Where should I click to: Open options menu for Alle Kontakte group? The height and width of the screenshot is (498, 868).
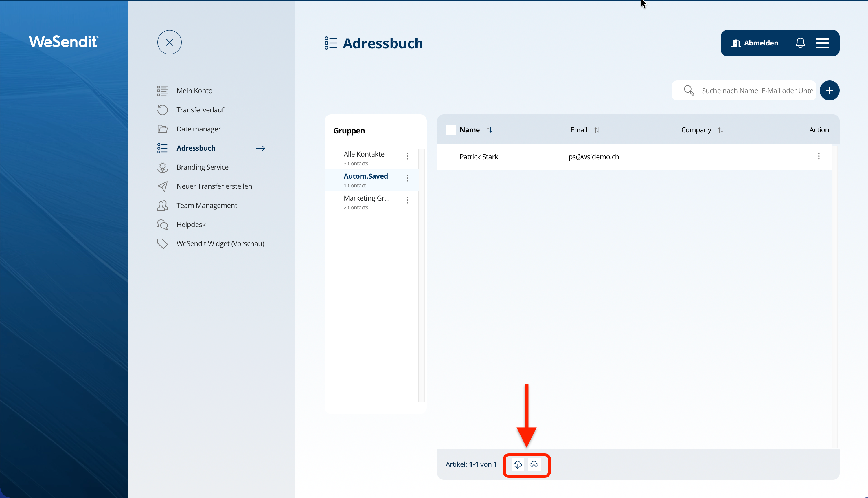click(407, 156)
